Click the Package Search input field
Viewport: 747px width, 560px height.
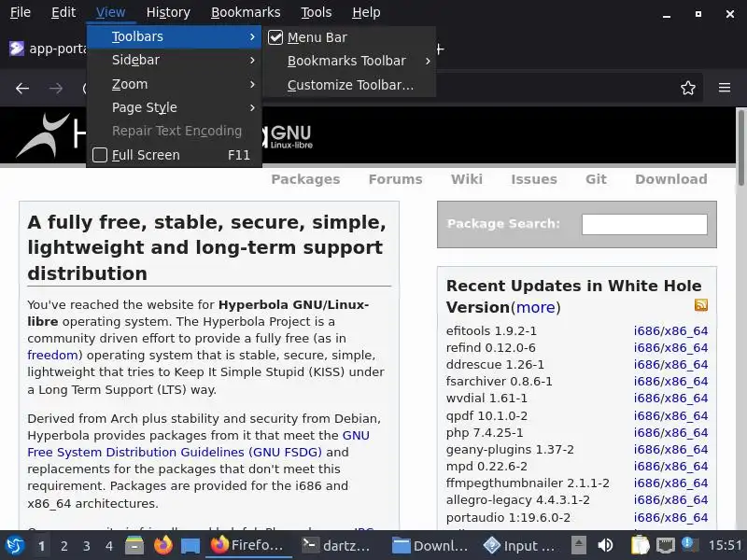click(644, 224)
